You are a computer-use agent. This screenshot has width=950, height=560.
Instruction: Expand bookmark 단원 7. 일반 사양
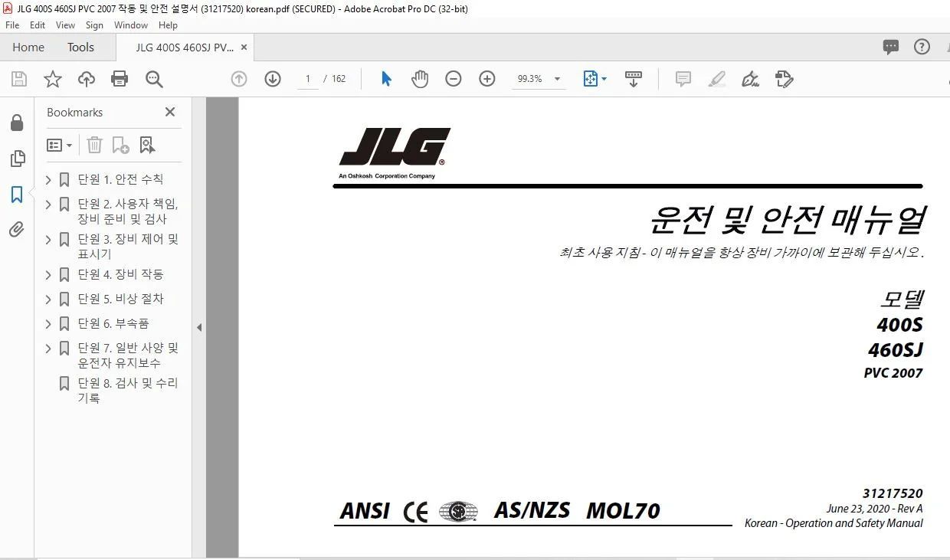point(48,349)
